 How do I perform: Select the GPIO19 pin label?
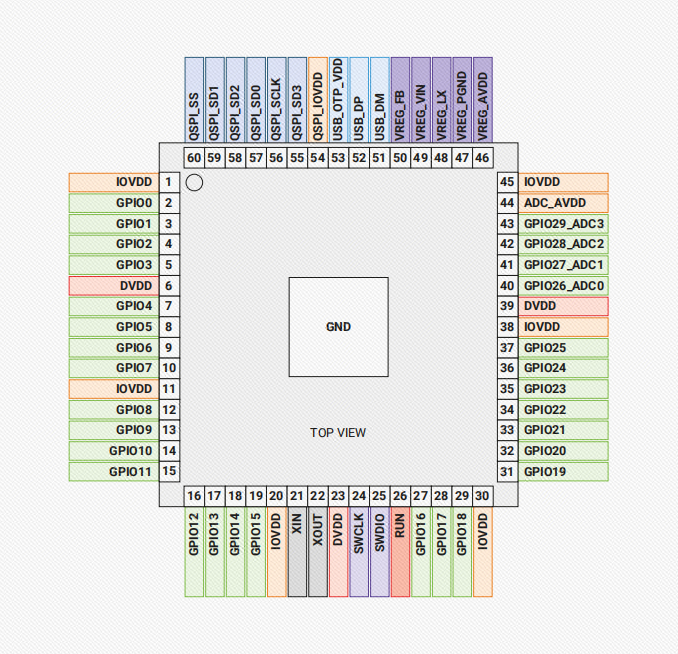(x=563, y=471)
